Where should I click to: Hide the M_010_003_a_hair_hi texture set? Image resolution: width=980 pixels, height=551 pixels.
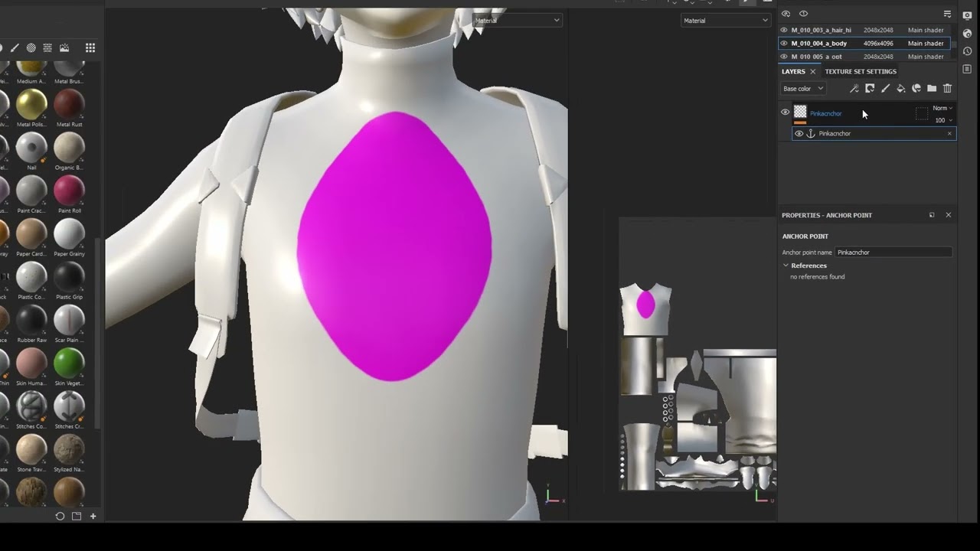click(783, 31)
